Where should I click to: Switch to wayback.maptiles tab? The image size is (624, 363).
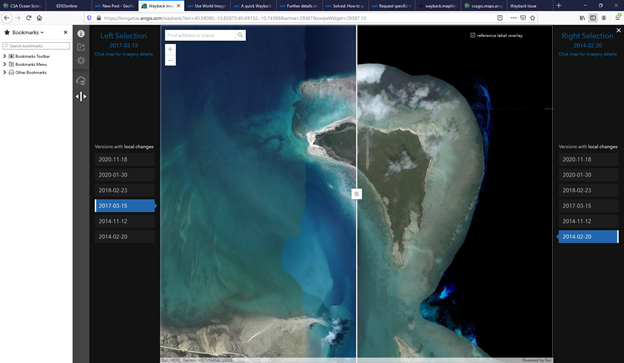click(x=438, y=6)
